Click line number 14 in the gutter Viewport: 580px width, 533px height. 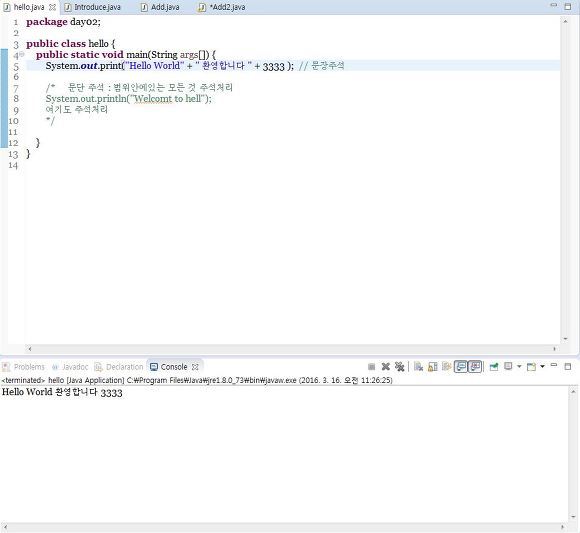13,165
